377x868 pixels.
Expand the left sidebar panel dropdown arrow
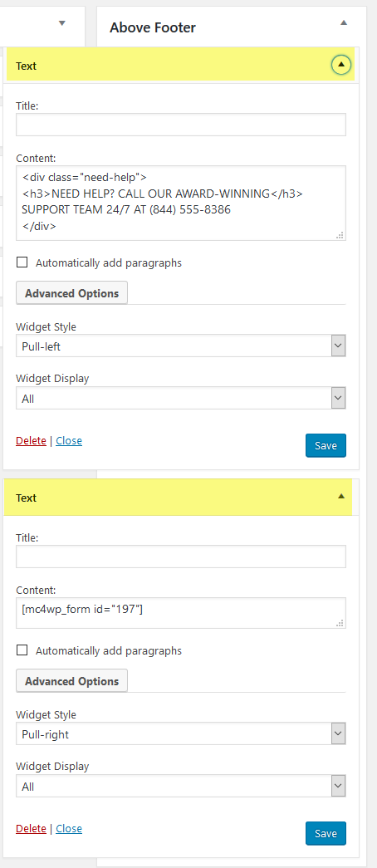(x=62, y=22)
